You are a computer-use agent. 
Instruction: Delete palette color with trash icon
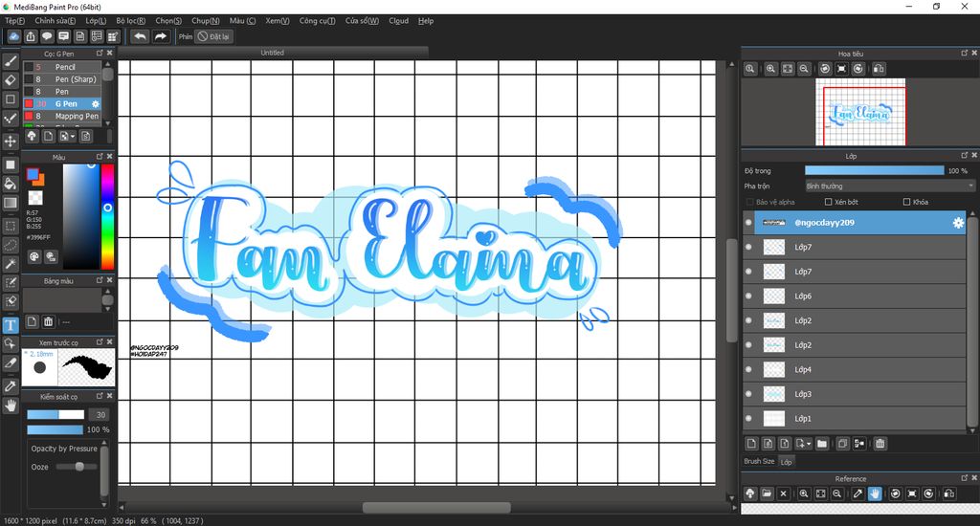pos(48,321)
